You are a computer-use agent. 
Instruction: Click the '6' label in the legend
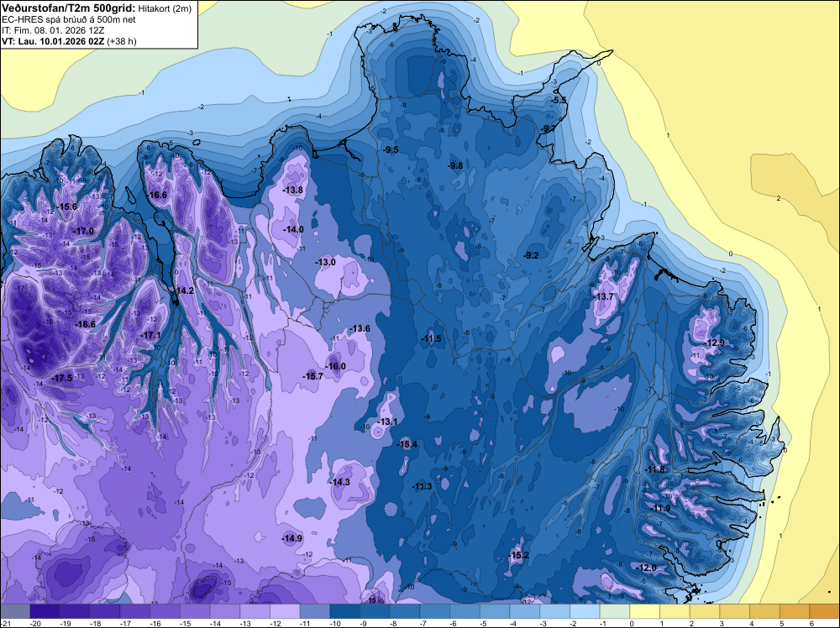tap(812, 624)
